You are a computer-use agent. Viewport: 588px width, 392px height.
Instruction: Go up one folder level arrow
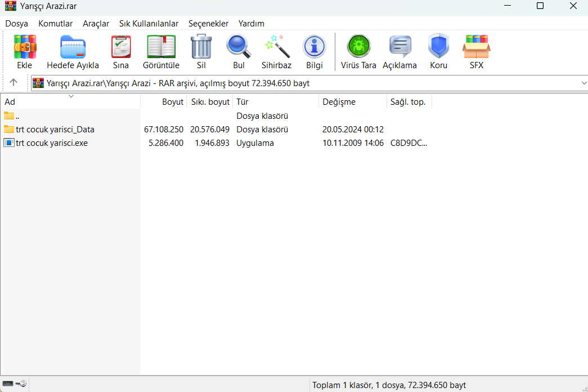pyautogui.click(x=14, y=82)
